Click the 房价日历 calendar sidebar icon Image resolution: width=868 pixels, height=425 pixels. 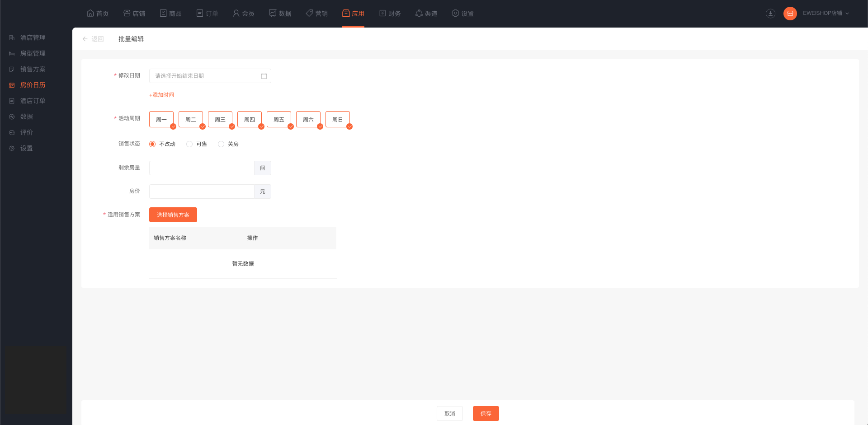[x=12, y=85]
